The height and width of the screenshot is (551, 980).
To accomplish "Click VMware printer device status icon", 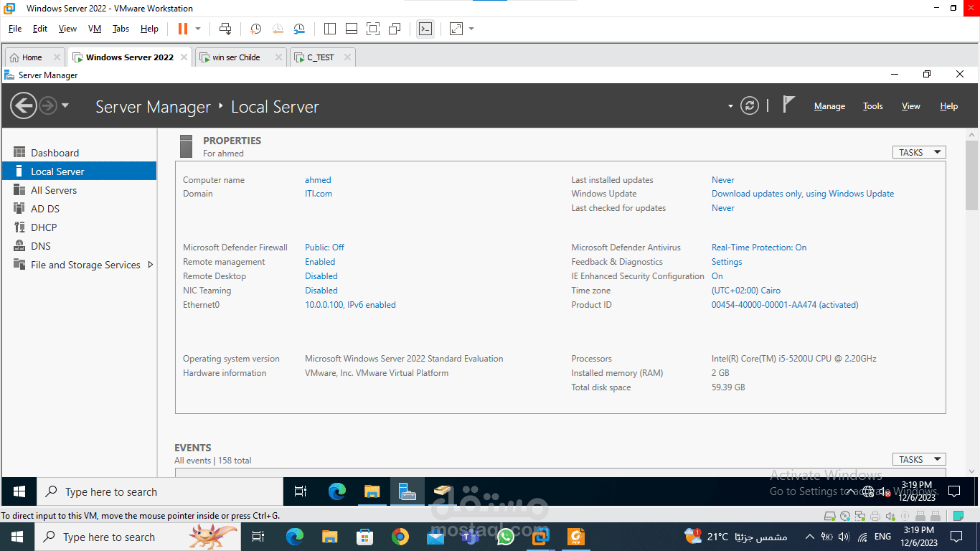I will pyautogui.click(x=875, y=516).
